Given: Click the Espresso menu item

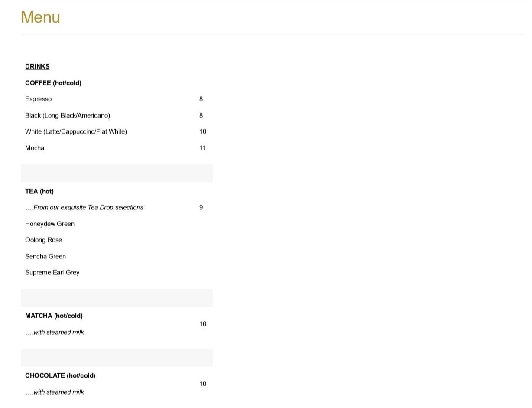Looking at the screenshot, I should [38, 99].
